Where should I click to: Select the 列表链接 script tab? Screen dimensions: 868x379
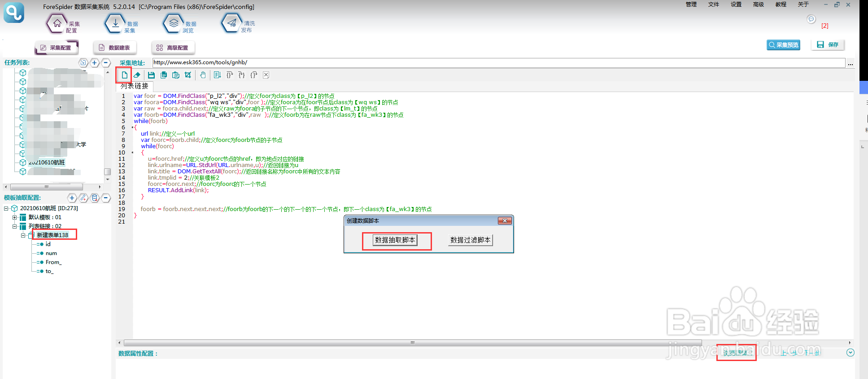135,86
